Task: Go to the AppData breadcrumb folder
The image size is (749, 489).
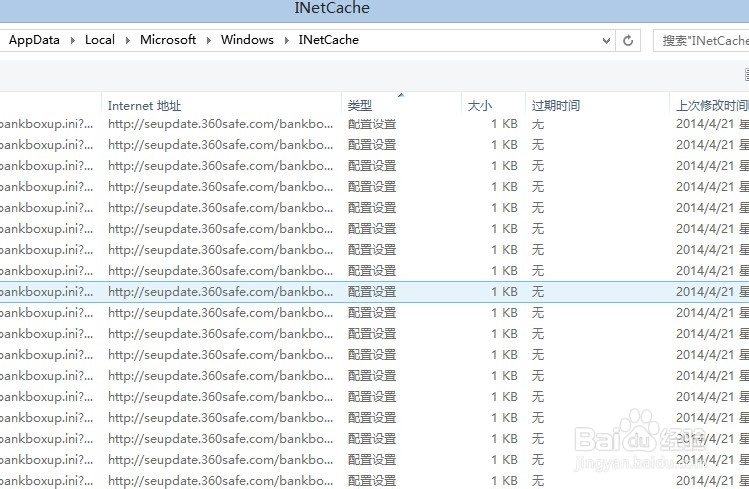Action: (34, 40)
